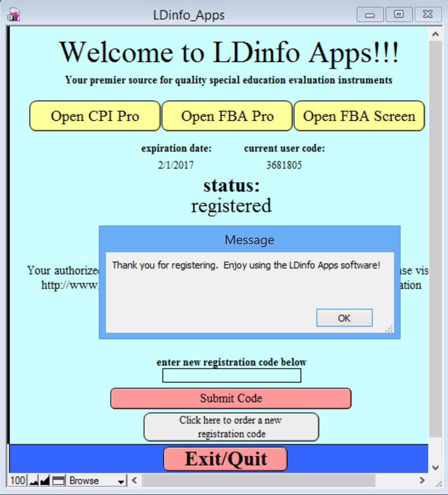Click the 100 zoom level box
This screenshot has width=448, height=495.
coord(18,481)
